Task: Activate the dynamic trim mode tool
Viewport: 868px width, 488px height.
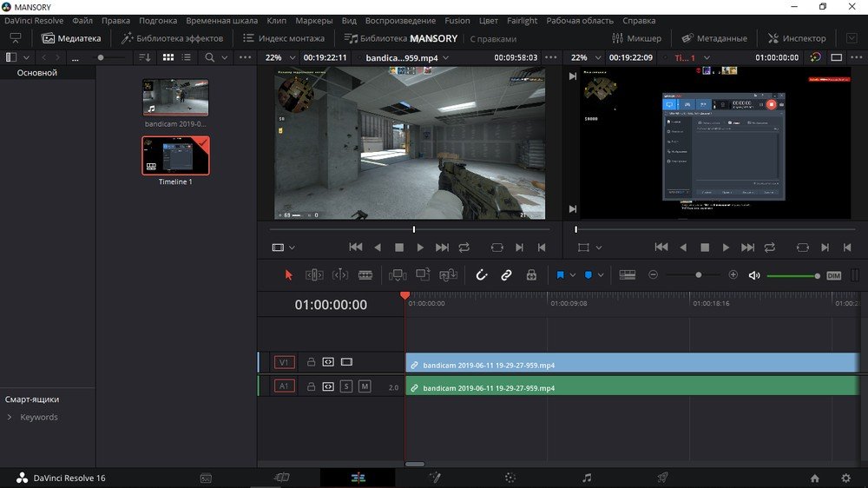Action: [x=340, y=275]
